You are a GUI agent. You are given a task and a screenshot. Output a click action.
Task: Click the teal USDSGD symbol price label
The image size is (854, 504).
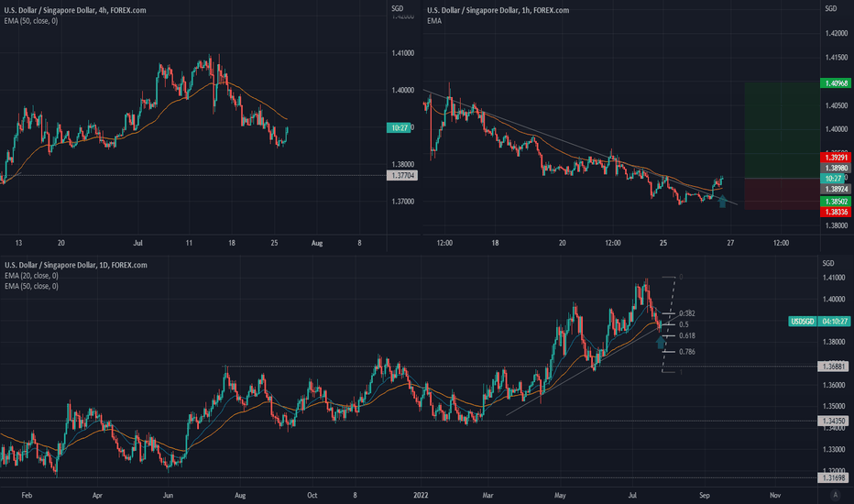coord(803,322)
